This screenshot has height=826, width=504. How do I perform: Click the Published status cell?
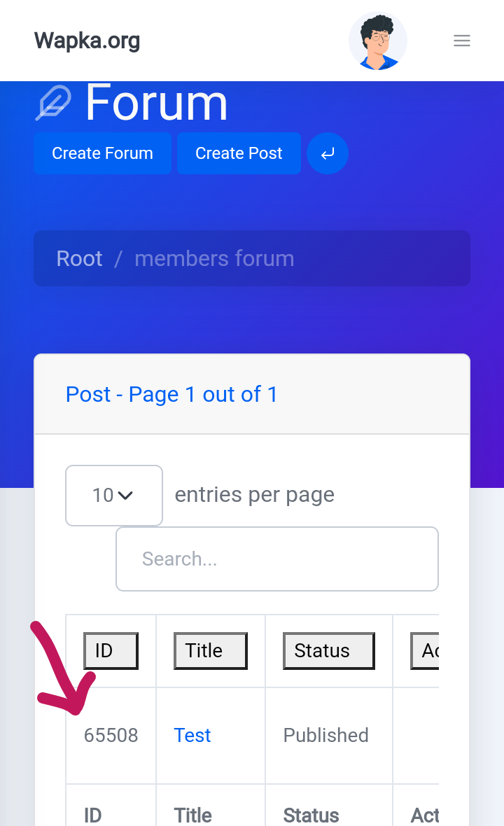(x=325, y=735)
